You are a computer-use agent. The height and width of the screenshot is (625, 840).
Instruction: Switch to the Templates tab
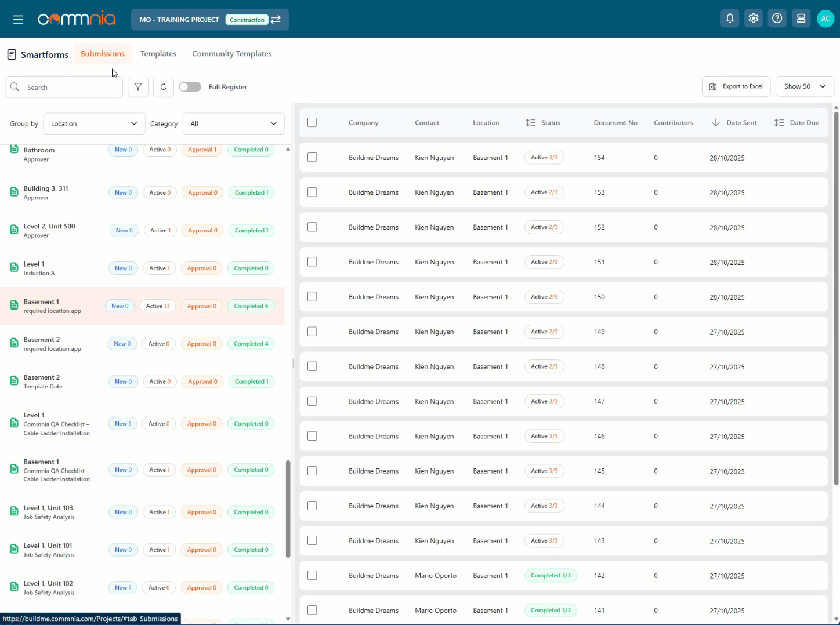tap(158, 54)
